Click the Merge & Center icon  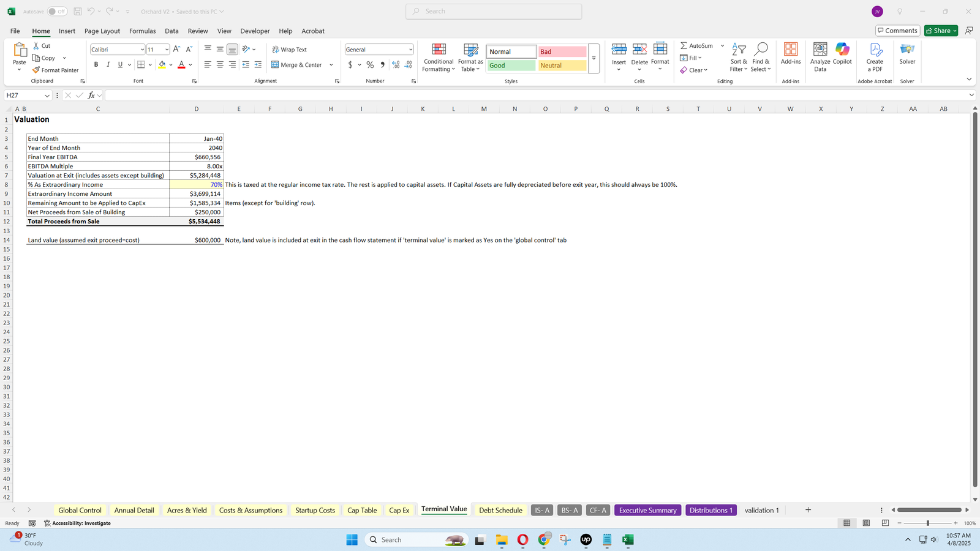(x=276, y=65)
